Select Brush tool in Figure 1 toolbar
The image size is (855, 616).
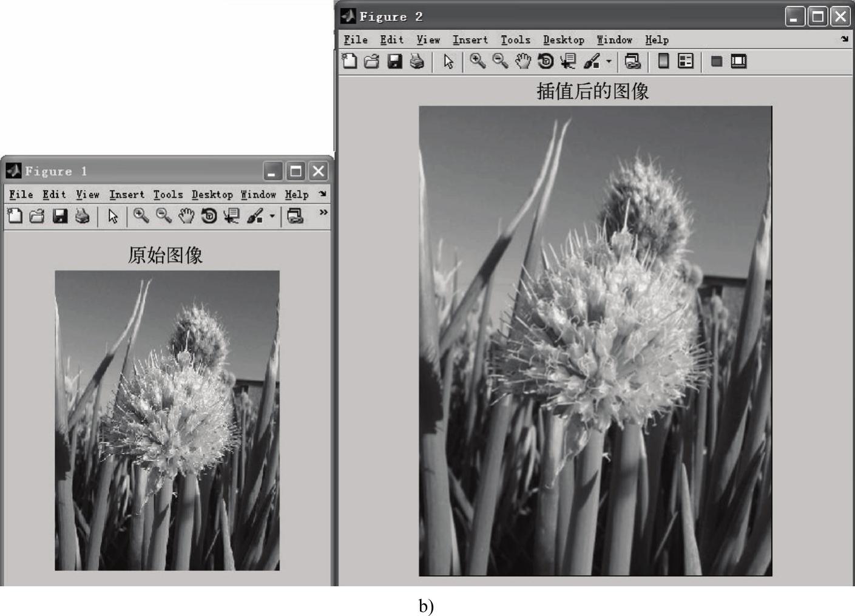[x=255, y=215]
